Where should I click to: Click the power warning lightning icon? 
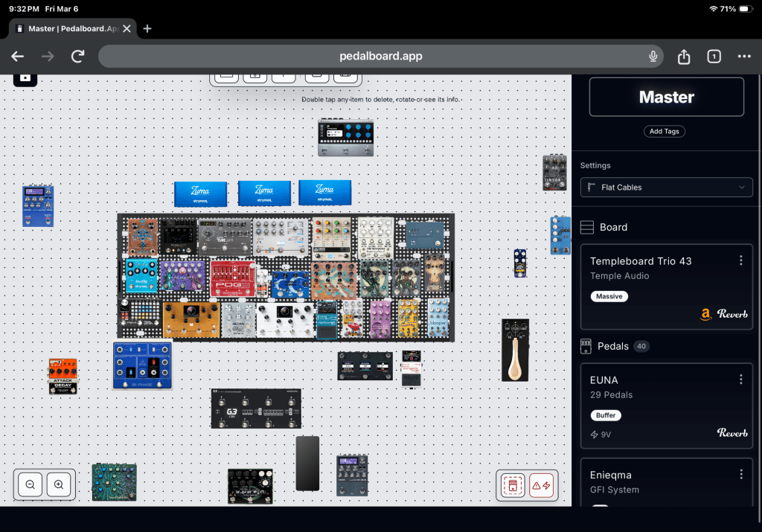coord(541,486)
